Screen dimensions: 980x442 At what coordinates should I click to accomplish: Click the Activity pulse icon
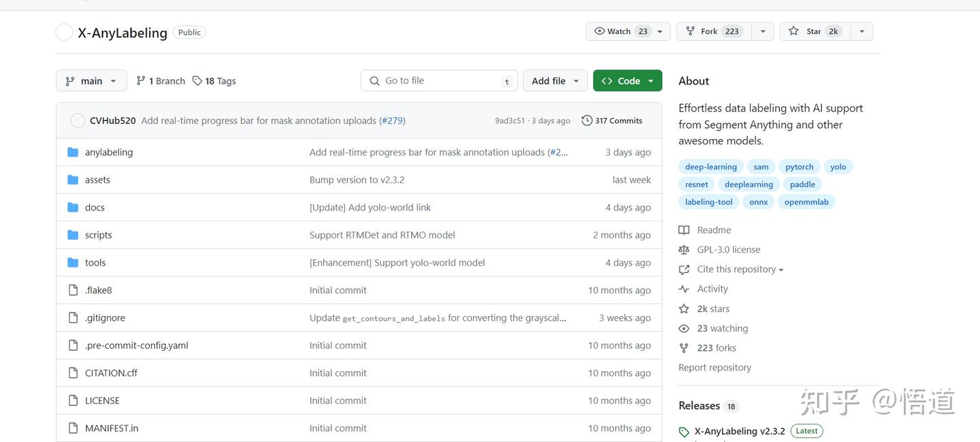coord(684,289)
